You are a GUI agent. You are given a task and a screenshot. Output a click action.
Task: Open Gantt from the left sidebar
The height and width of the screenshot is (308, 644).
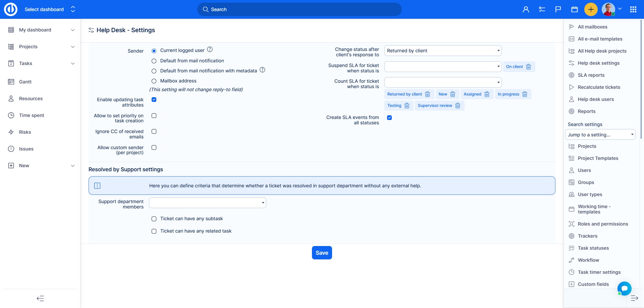coord(25,82)
